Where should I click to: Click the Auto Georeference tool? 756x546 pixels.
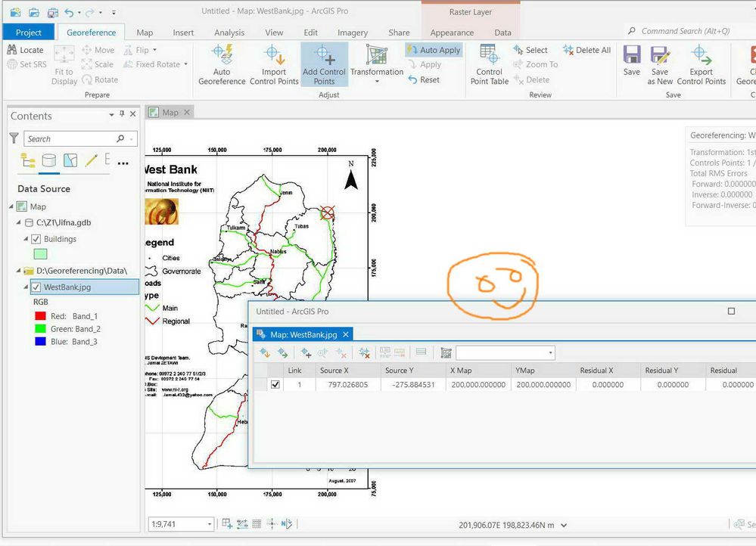click(x=222, y=64)
